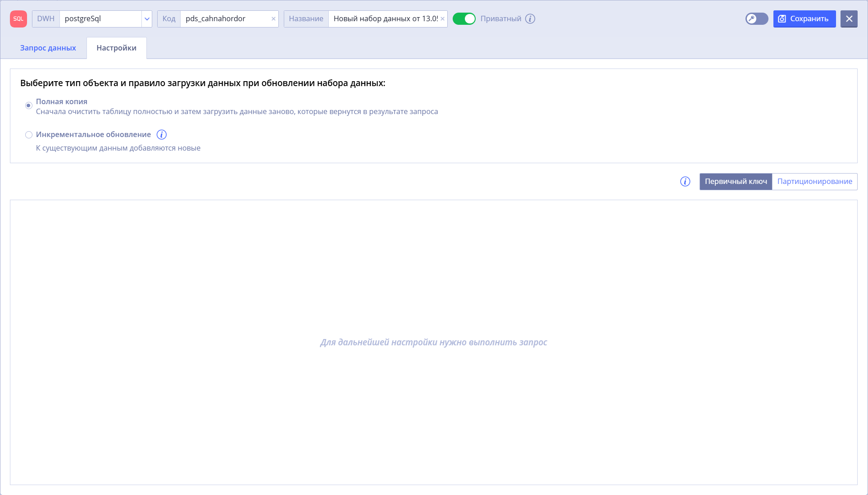This screenshot has height=495, width=868.
Task: Click description 'К существующим данным добавляются новые'
Action: click(x=118, y=148)
